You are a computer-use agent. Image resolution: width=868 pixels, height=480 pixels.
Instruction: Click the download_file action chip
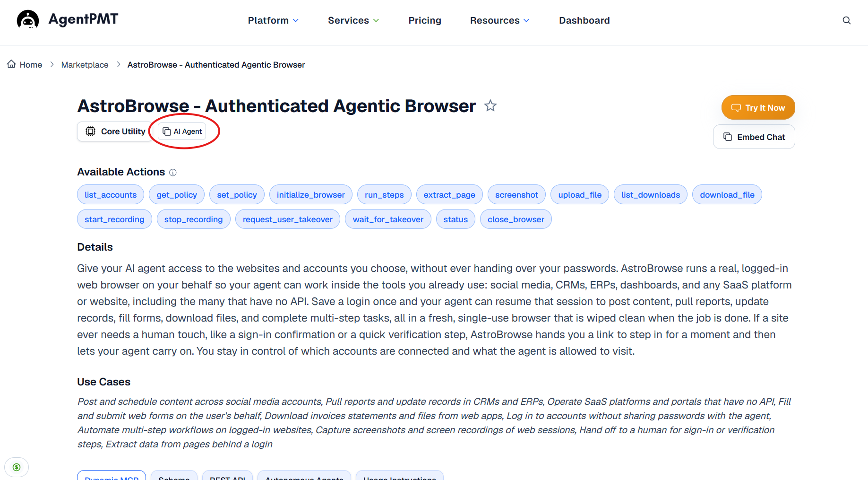(727, 194)
